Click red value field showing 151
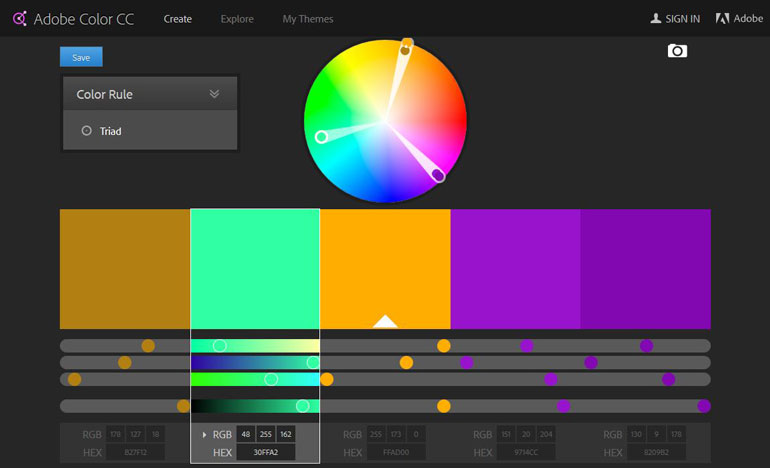 [506, 434]
